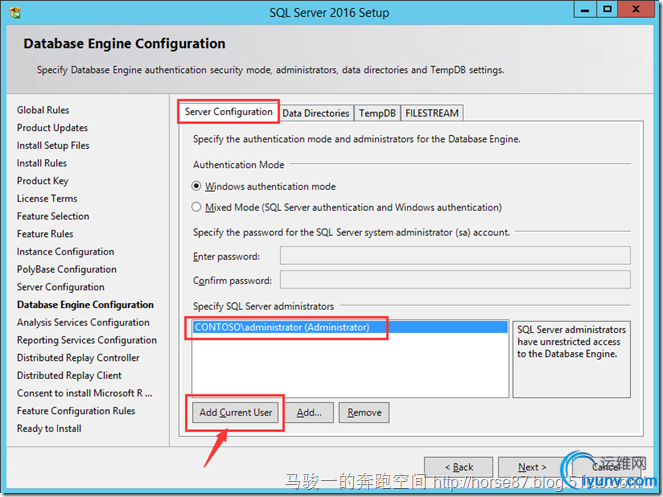This screenshot has width=663, height=497.
Task: Switch to the FILESTREAM tab
Action: coord(432,113)
